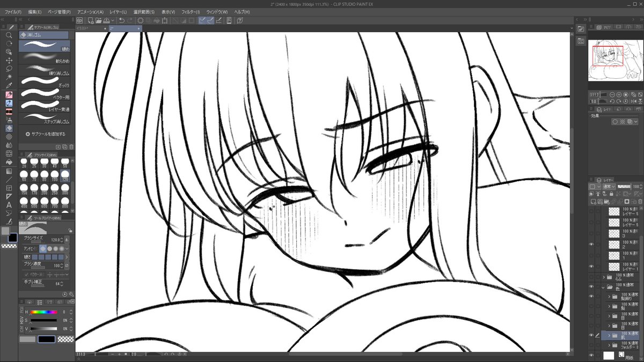Click the smartphone connect toolbar icon
Screen dimensions: 644x362
tap(229, 20)
